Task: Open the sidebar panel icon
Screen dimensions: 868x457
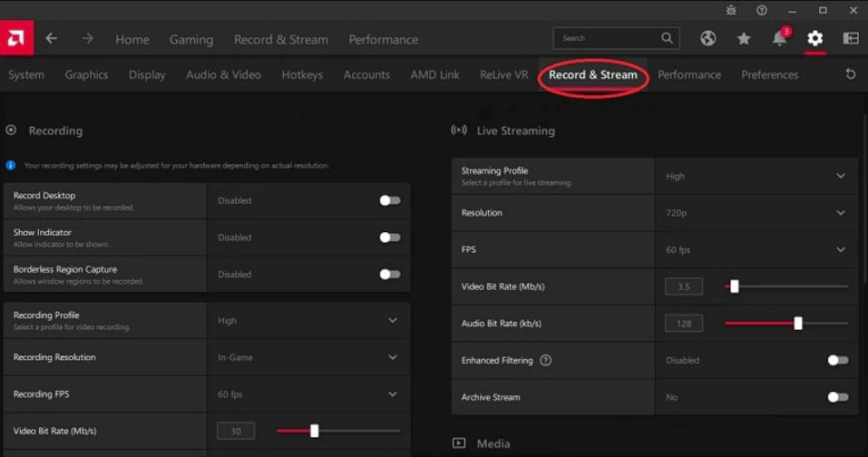Action: tap(851, 38)
